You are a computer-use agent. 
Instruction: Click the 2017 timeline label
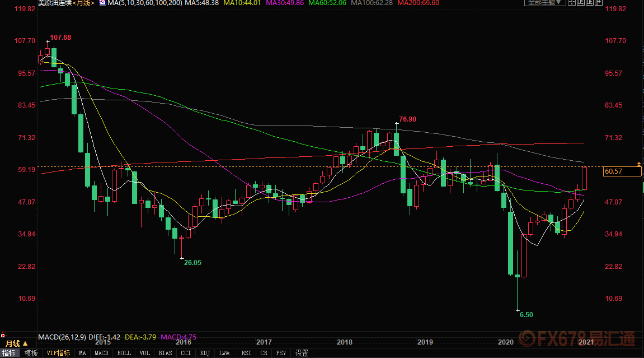[x=264, y=342]
